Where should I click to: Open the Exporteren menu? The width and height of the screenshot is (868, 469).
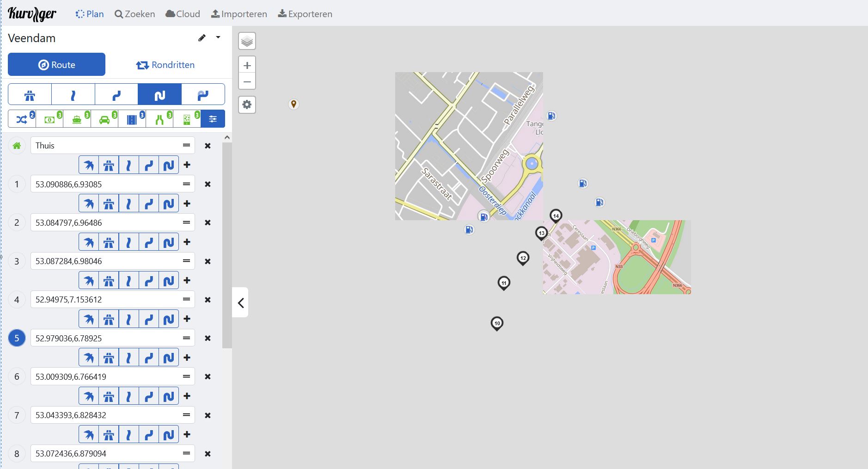(305, 14)
